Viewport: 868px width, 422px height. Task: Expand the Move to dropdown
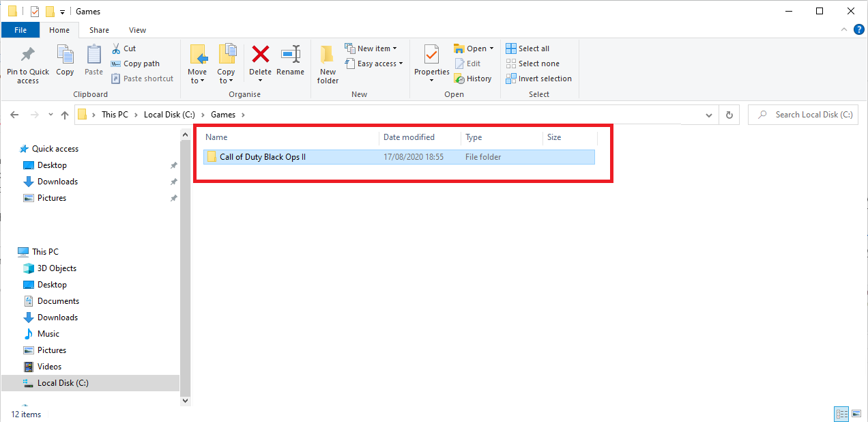click(197, 81)
